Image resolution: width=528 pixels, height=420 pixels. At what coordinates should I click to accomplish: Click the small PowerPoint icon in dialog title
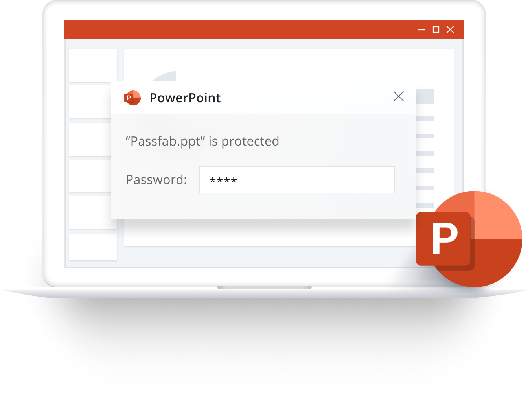tap(132, 98)
